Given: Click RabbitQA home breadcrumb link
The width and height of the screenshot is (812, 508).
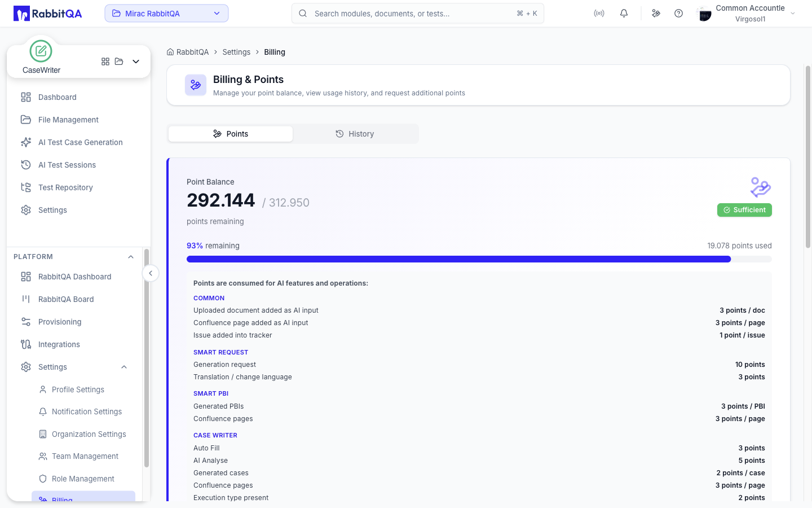Looking at the screenshot, I should click(188, 52).
